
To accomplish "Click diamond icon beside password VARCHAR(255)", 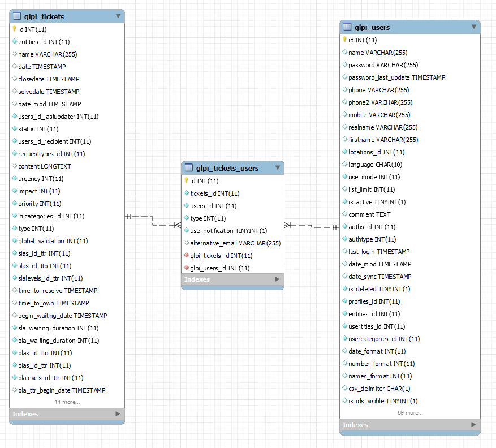I will pos(345,64).
